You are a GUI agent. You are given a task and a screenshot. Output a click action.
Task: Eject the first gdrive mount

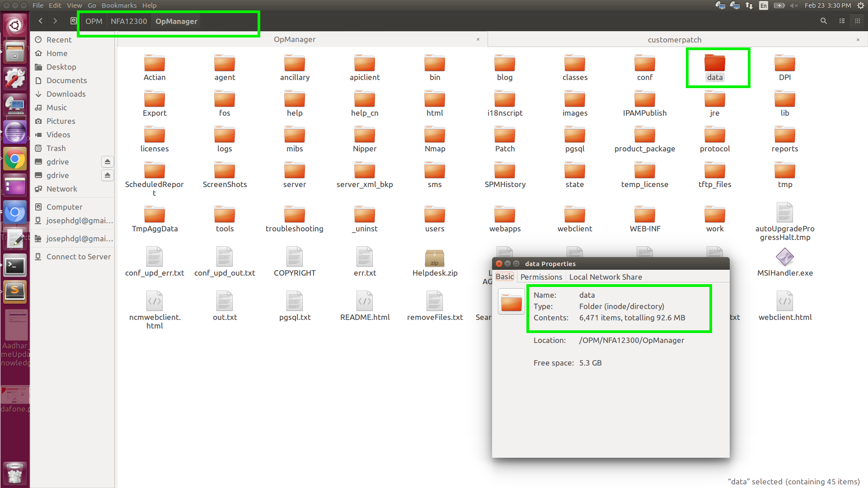tap(107, 162)
